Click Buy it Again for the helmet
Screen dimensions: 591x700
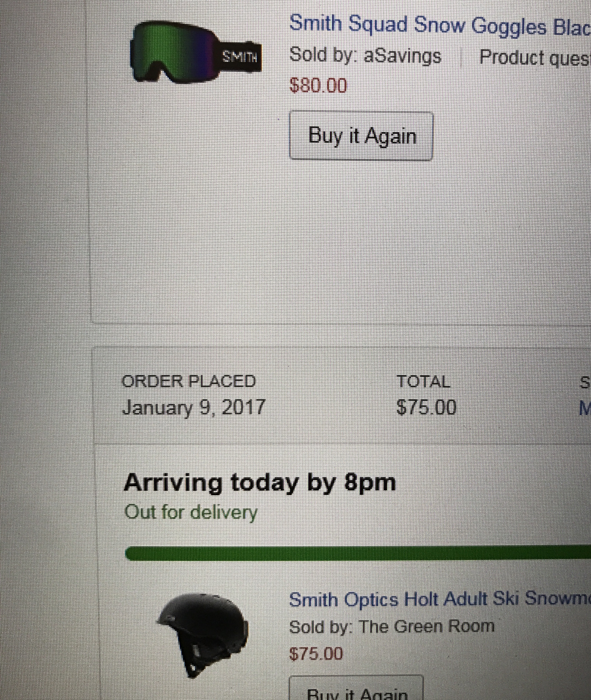click(x=357, y=688)
